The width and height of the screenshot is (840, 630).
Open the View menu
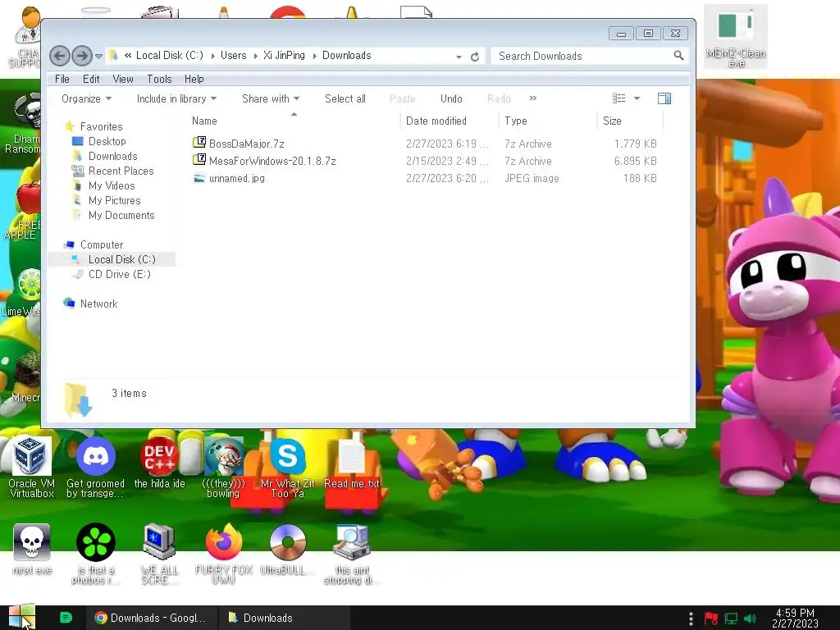[x=123, y=79]
